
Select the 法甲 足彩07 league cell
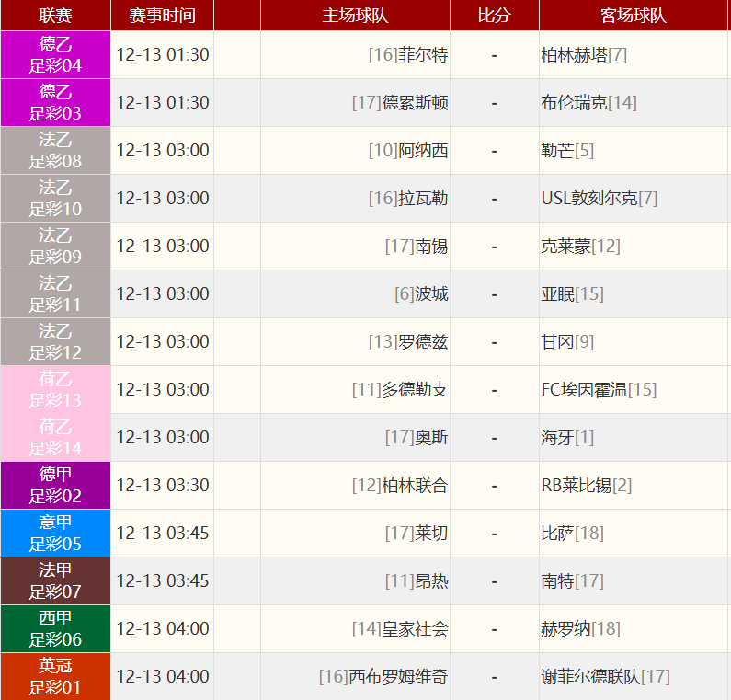coord(55,580)
